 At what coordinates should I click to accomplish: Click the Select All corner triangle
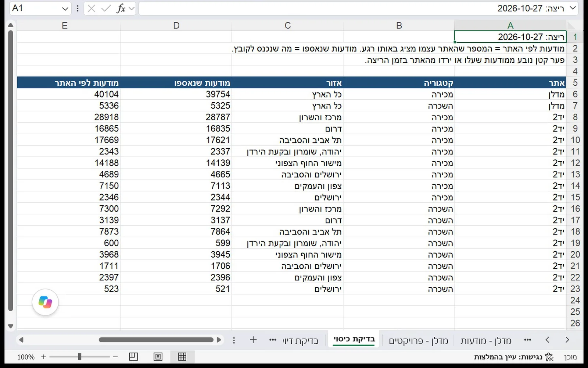(x=571, y=25)
